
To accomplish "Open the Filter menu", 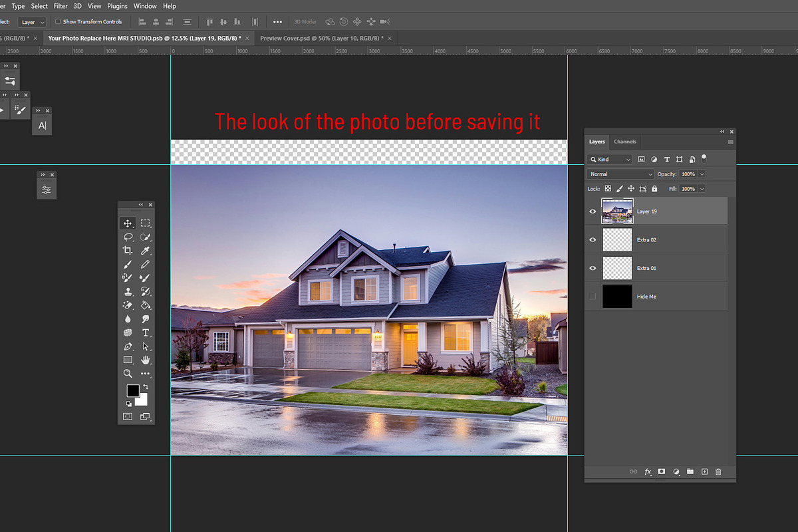I will pos(61,6).
